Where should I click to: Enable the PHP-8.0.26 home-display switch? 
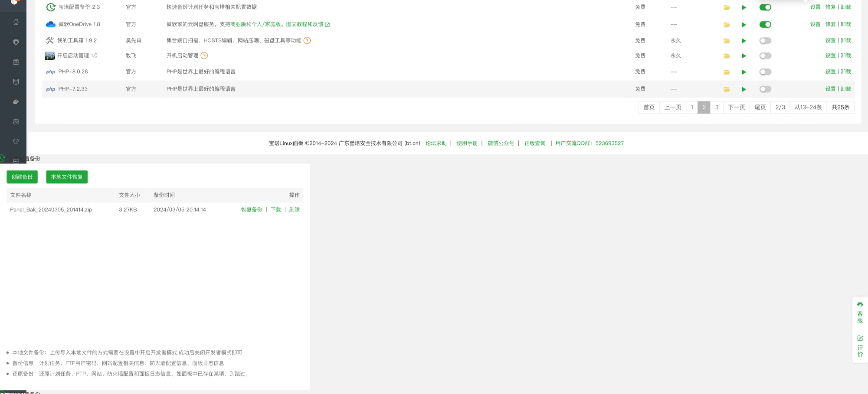(x=765, y=72)
